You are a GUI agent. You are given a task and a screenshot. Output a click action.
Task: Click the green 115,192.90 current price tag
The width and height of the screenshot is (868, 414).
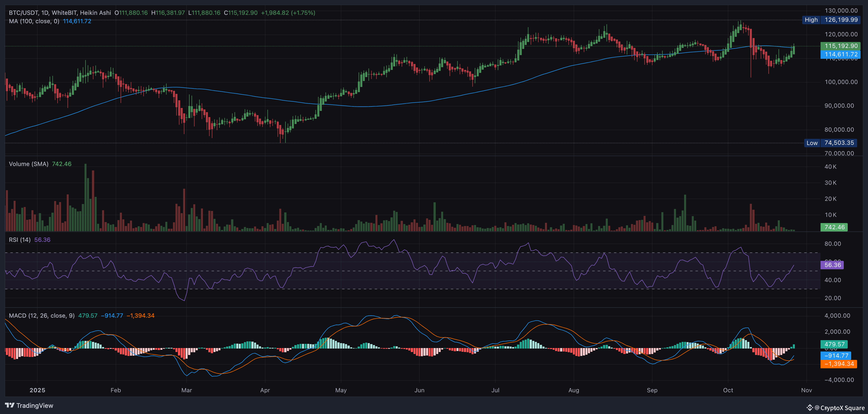click(x=841, y=46)
